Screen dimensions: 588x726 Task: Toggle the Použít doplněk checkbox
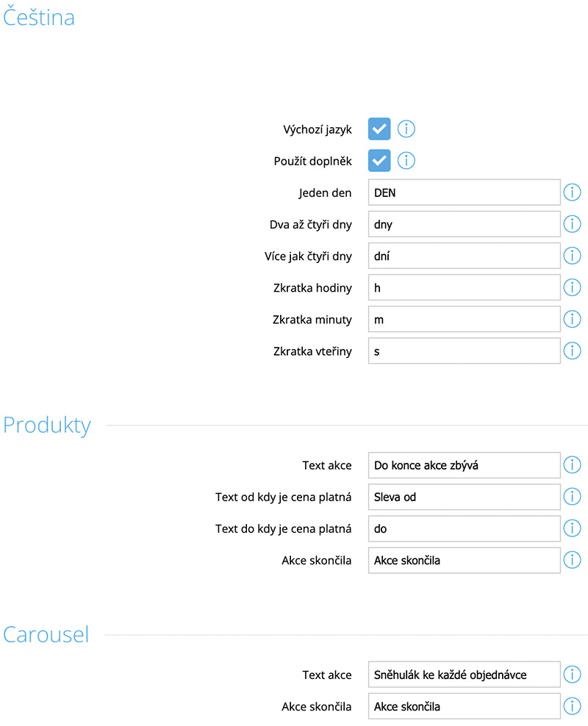click(379, 161)
